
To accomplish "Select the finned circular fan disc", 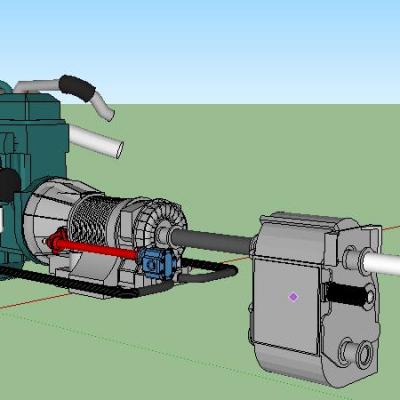I will point(167,221).
